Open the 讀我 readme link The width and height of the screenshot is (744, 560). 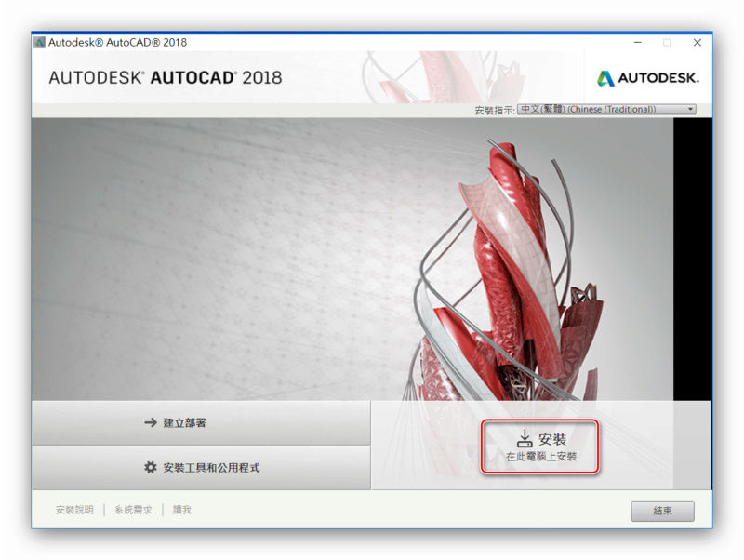point(181,510)
